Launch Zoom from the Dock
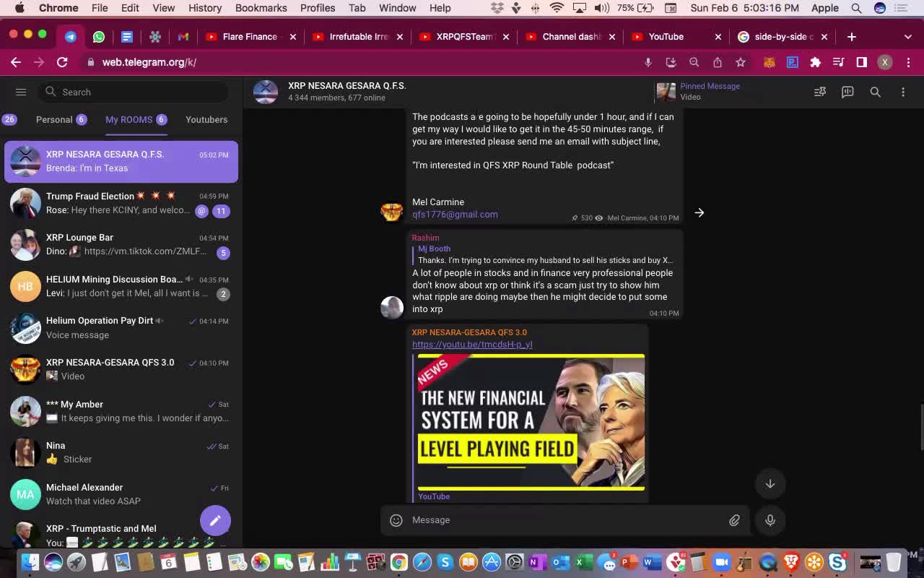 721,562
